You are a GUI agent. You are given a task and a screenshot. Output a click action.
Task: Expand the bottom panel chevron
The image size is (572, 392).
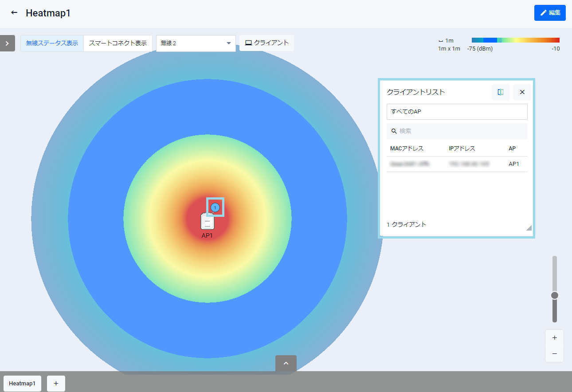click(286, 363)
